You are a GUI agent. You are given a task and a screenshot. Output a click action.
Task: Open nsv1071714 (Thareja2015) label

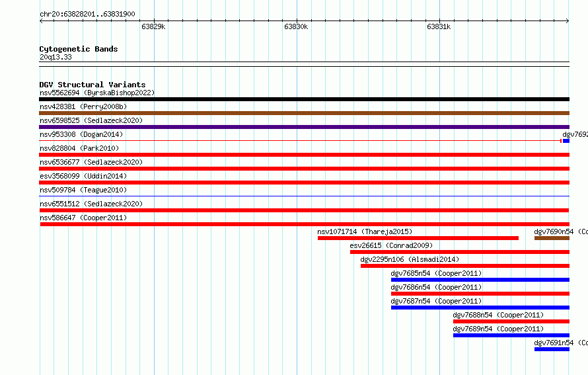coord(365,231)
